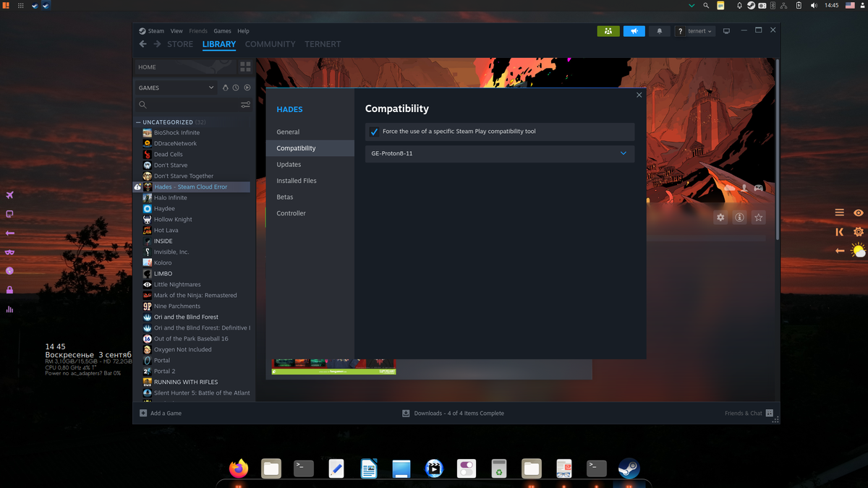Viewport: 868px width, 488px height.
Task: Go to the COMMUNITY section
Action: 270,44
